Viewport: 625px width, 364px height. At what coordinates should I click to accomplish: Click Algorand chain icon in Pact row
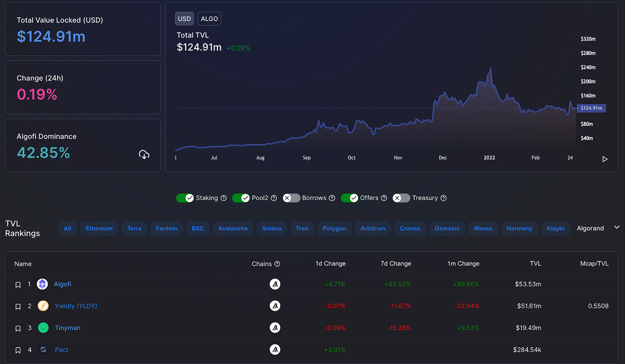(x=275, y=350)
